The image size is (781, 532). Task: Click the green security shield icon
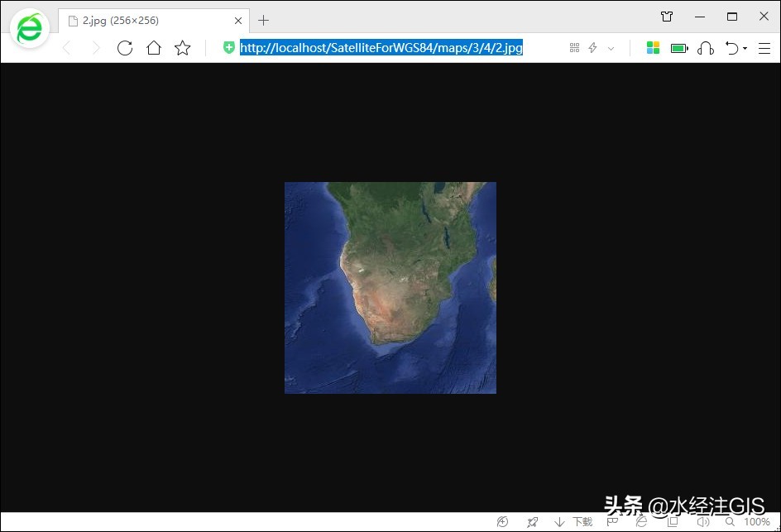[229, 48]
